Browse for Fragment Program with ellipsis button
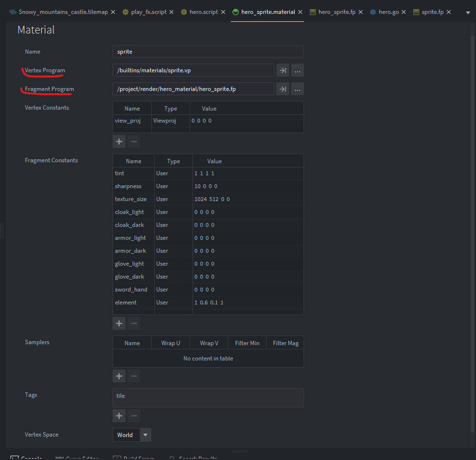This screenshot has height=460, width=476. (297, 89)
